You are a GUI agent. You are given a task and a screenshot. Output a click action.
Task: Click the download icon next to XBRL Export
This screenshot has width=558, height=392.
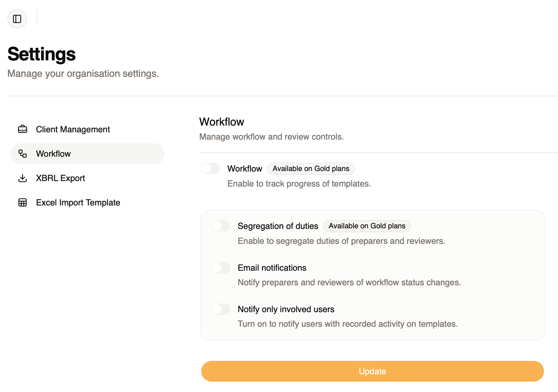pos(22,178)
